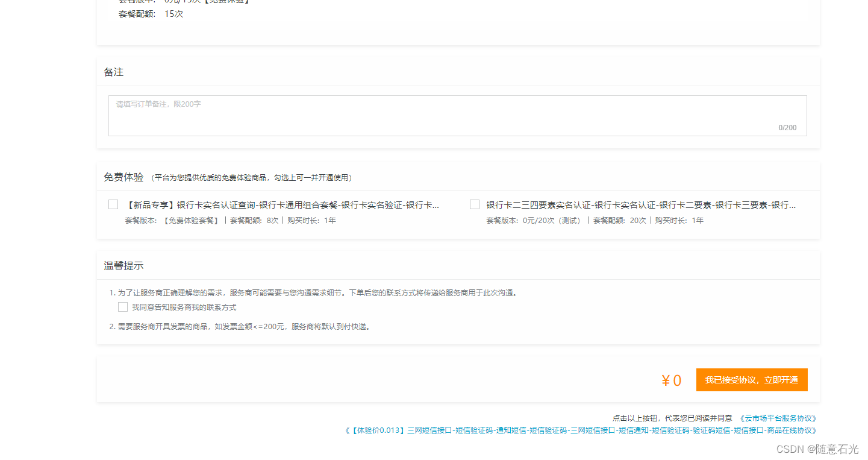This screenshot has height=460, width=868.
Task: Click the 【新品专享】银行卡实名认证查询 product title
Action: pyautogui.click(x=282, y=205)
